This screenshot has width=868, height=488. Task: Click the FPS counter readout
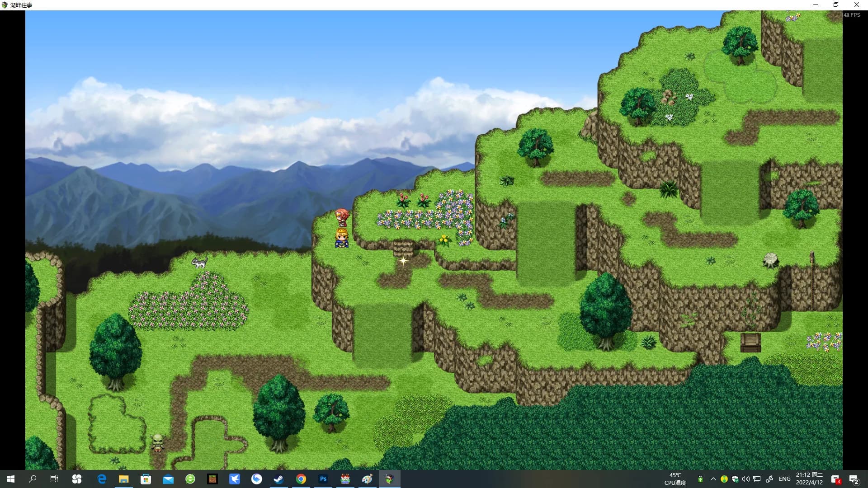[x=852, y=15]
